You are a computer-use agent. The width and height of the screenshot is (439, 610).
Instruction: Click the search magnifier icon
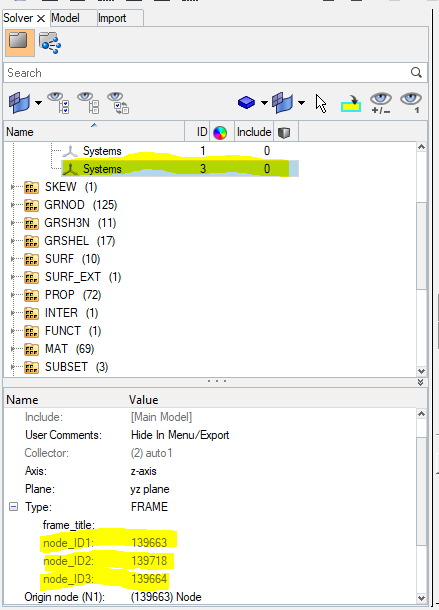416,72
